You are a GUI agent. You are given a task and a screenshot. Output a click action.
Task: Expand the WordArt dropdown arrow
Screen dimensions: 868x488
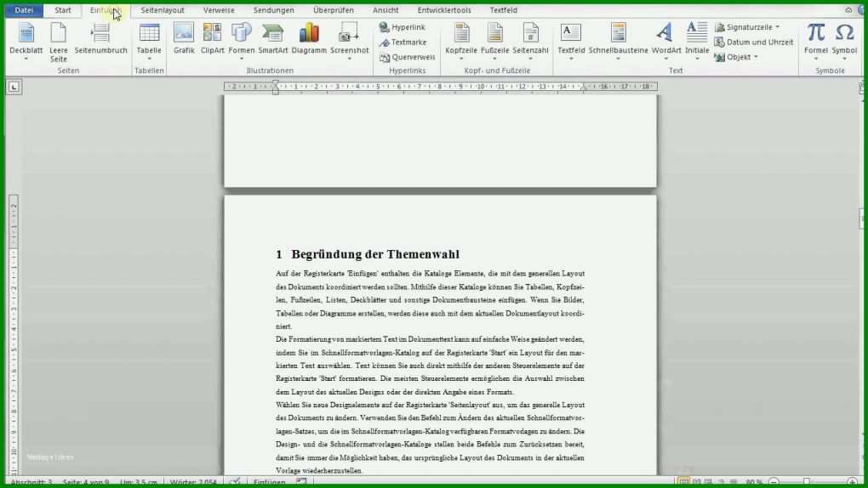[x=666, y=59]
